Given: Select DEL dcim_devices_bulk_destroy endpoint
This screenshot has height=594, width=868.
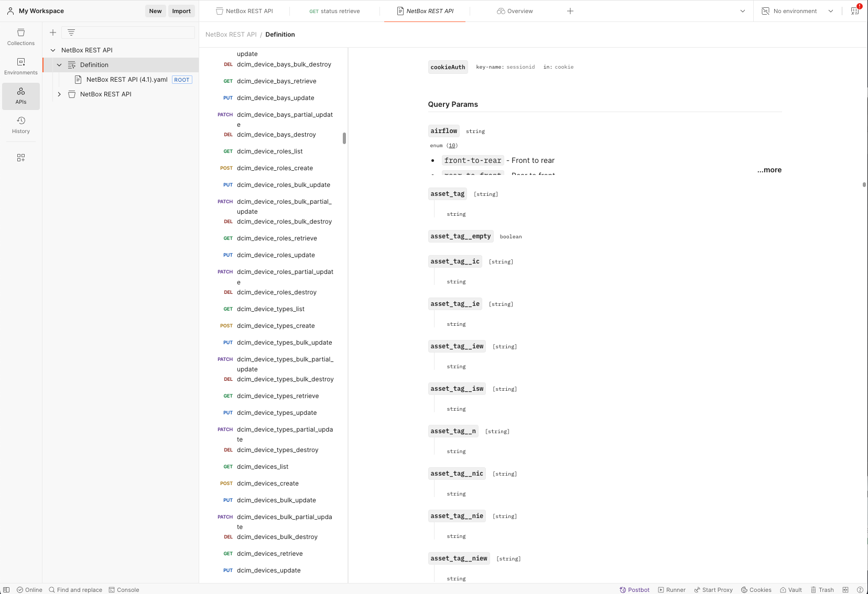Looking at the screenshot, I should [277, 537].
